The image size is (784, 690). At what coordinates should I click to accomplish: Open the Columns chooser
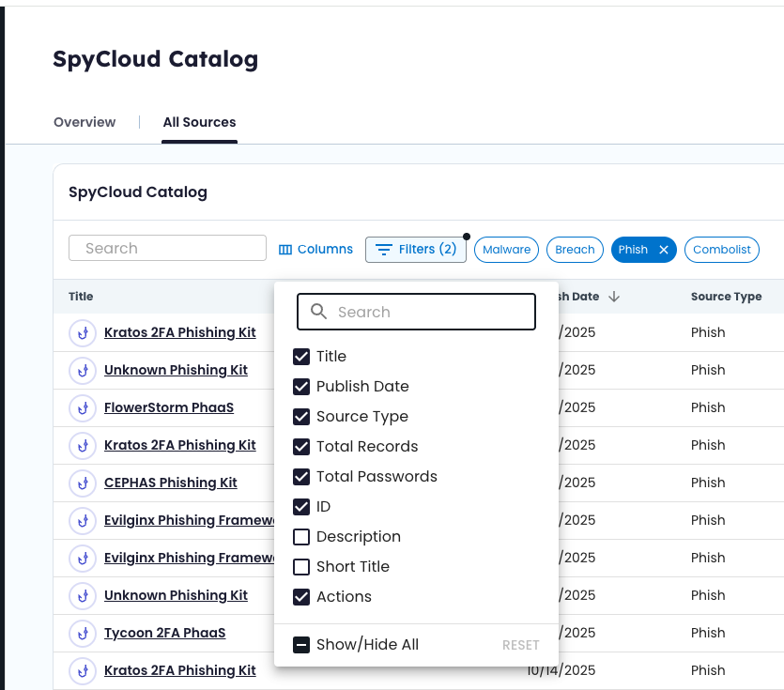point(315,250)
